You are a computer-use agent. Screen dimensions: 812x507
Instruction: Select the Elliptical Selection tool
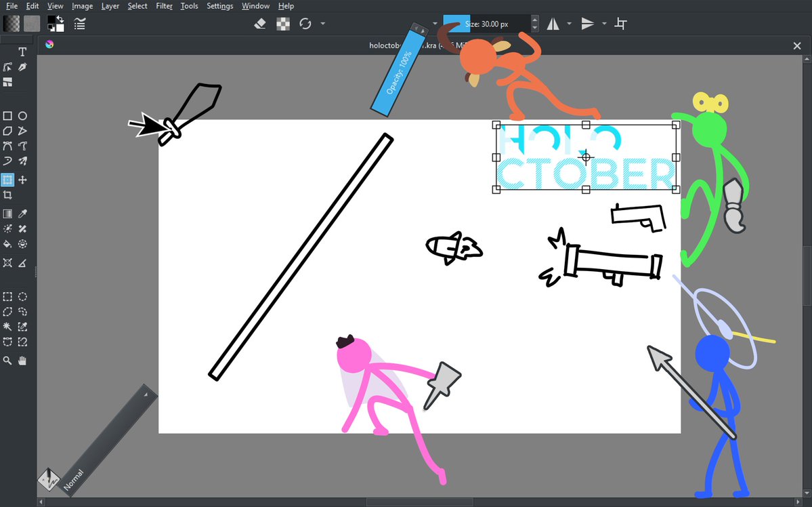pos(22,296)
